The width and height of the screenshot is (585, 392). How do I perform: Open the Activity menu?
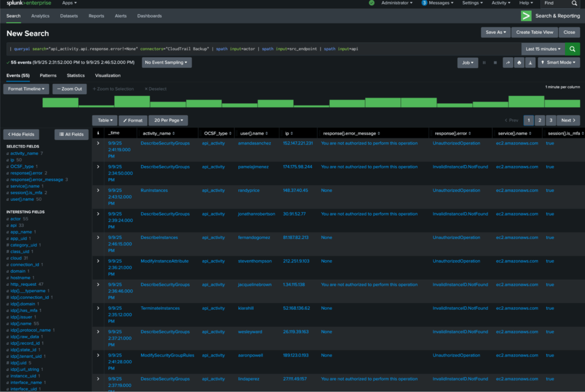pos(500,3)
